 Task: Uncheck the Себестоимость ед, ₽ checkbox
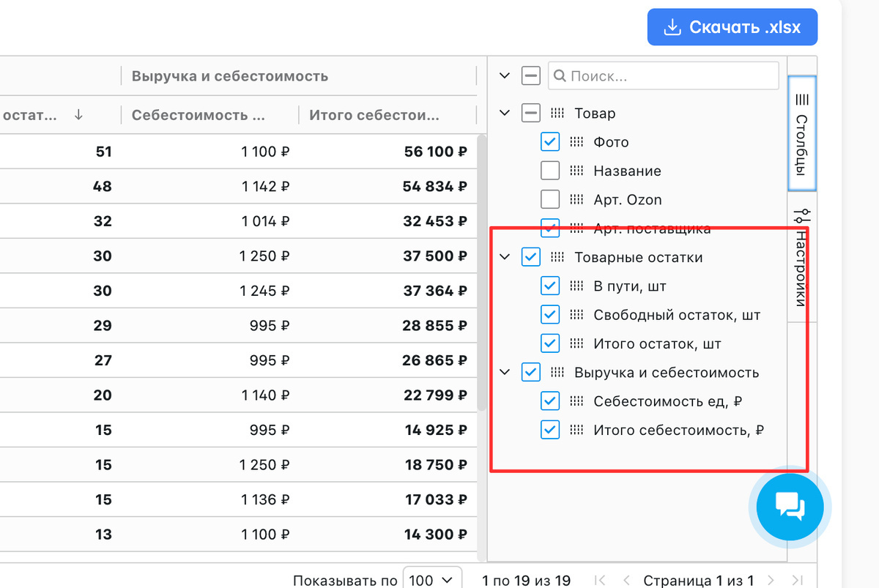coord(549,401)
